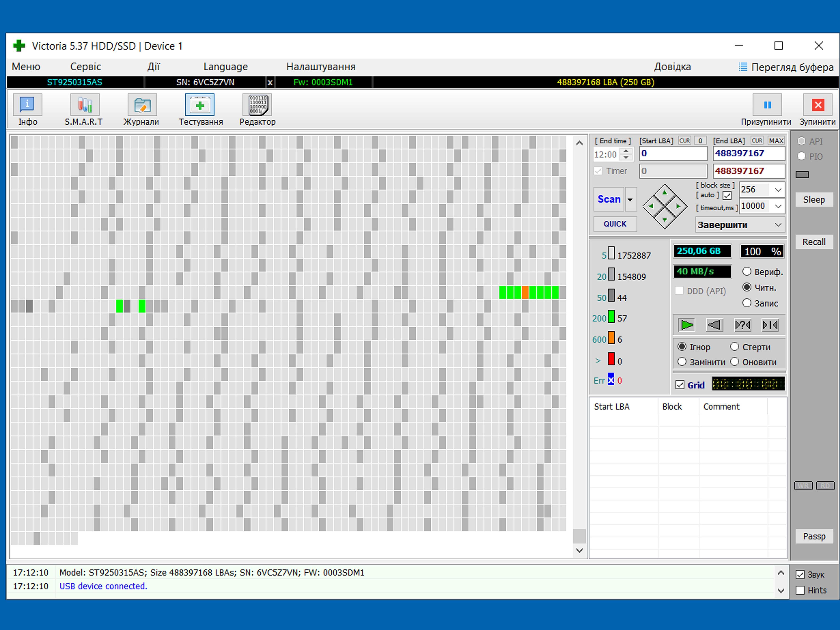Screen dimensions: 840x630
Task: Click the Перегляд буфера icon
Action: pyautogui.click(x=743, y=67)
